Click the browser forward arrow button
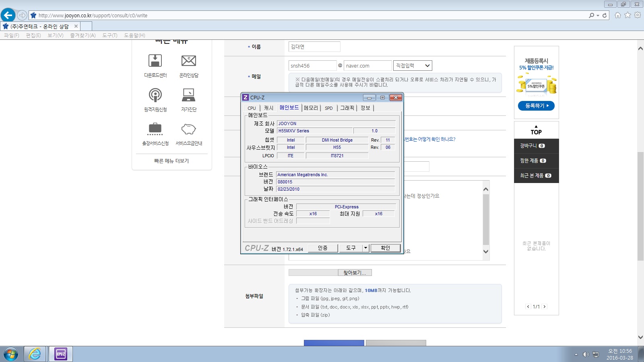The width and height of the screenshot is (644, 362). click(22, 15)
